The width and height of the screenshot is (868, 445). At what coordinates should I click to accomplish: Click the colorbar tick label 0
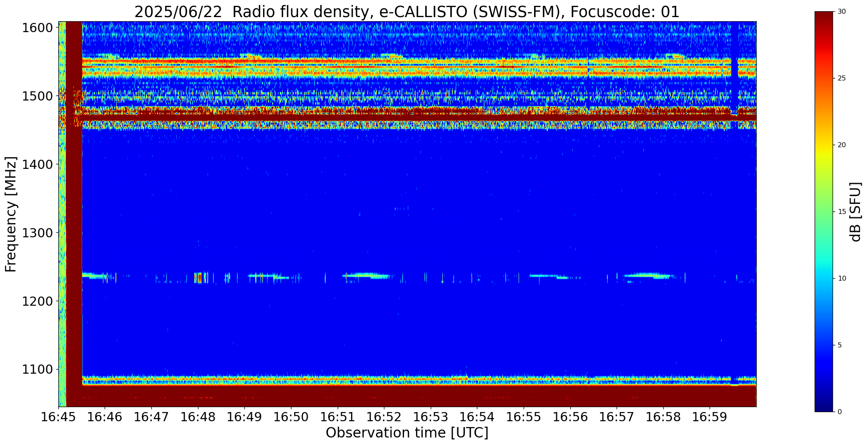pyautogui.click(x=840, y=412)
